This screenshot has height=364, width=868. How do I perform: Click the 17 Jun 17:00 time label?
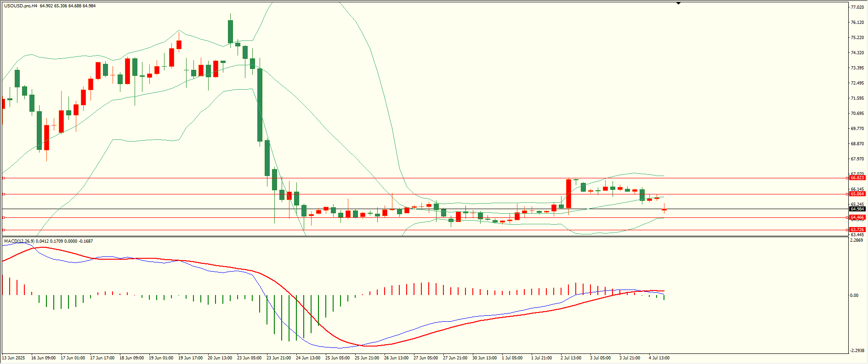tap(102, 358)
